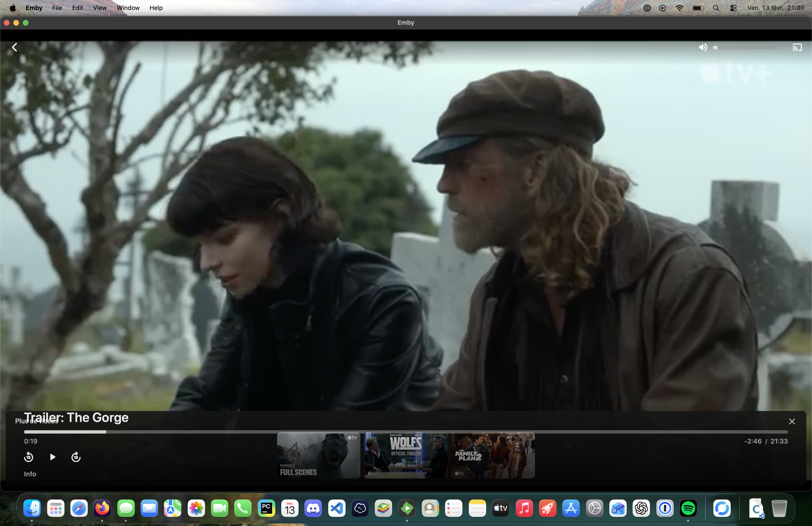
Task: Rewind 10 seconds
Action: pyautogui.click(x=29, y=457)
